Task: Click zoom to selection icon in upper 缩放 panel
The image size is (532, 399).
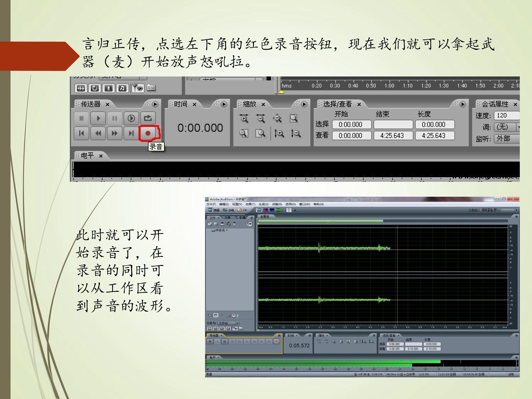Action: point(294,118)
